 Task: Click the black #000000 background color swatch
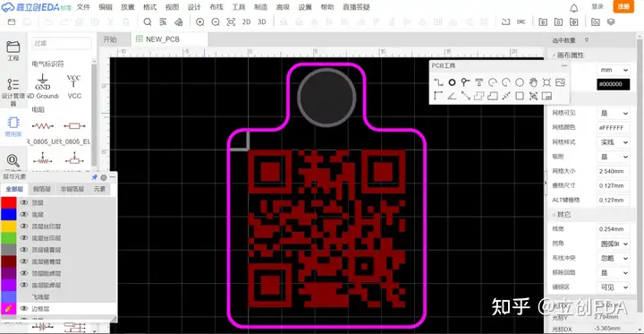614,84
